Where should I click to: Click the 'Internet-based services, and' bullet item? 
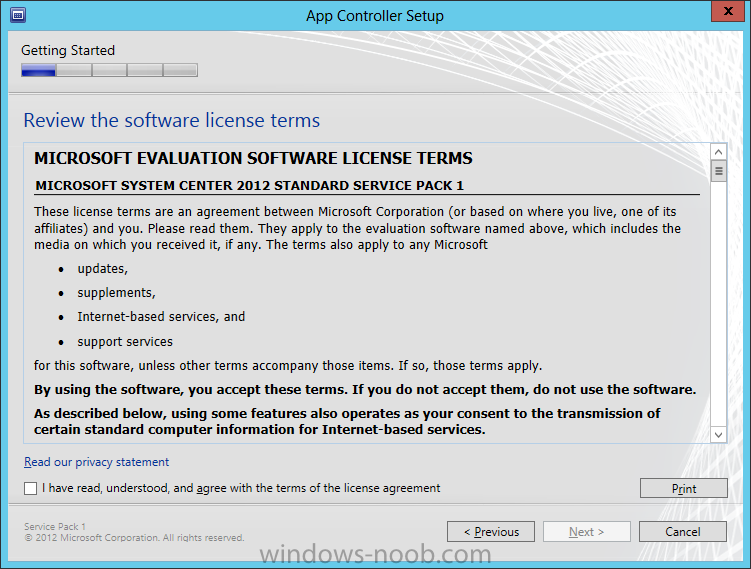(x=161, y=317)
